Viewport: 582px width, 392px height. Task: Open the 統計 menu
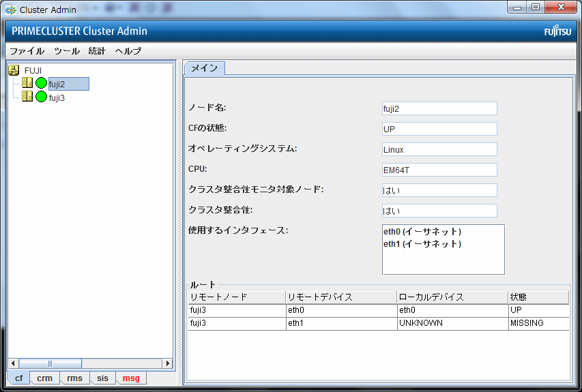[x=98, y=51]
